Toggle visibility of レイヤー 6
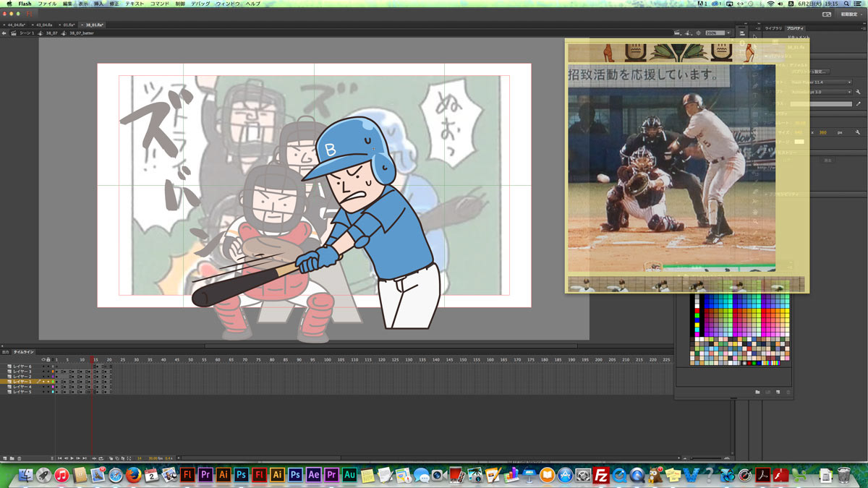This screenshot has width=868, height=488. 43,367
